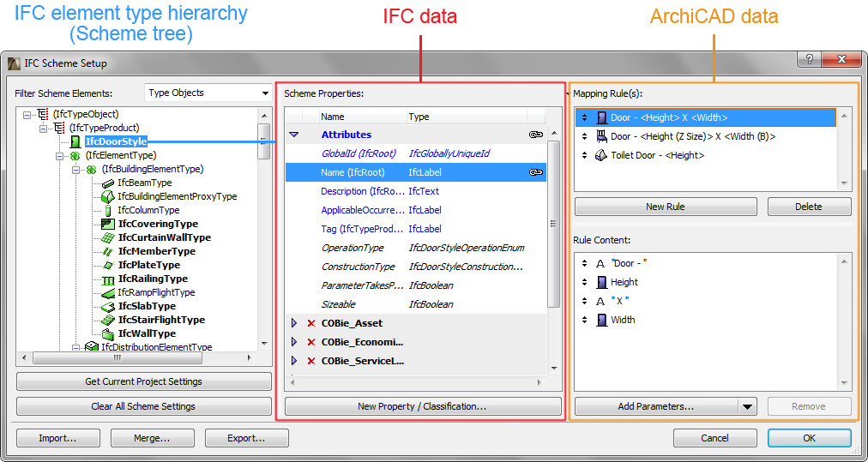Image resolution: width=868 pixels, height=462 pixels.
Task: Click the Export... button
Action: pyautogui.click(x=247, y=438)
